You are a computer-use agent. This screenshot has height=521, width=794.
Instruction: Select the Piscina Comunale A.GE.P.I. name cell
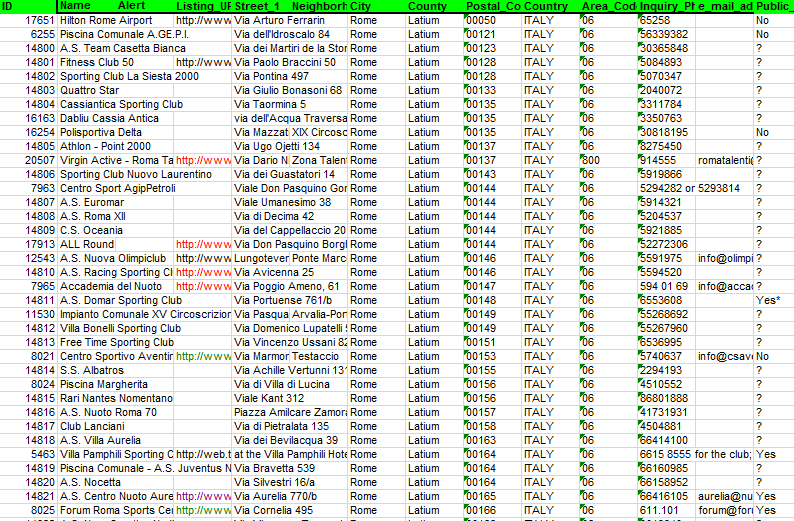click(x=116, y=34)
